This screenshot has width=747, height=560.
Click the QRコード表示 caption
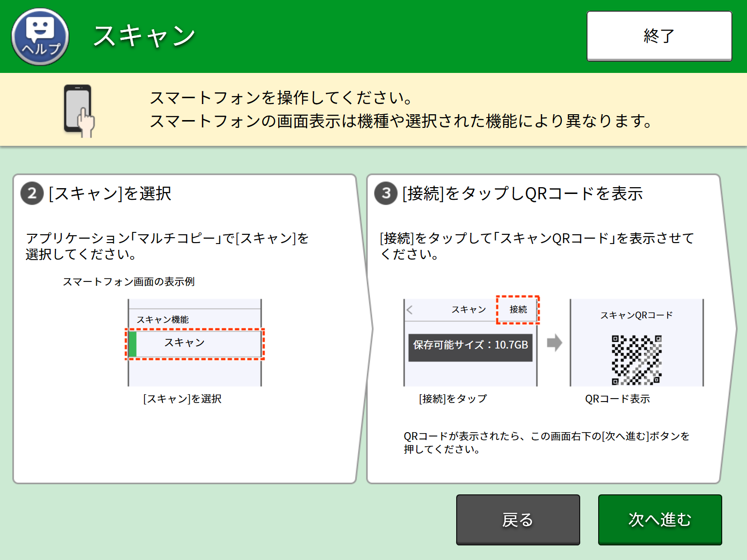click(617, 399)
